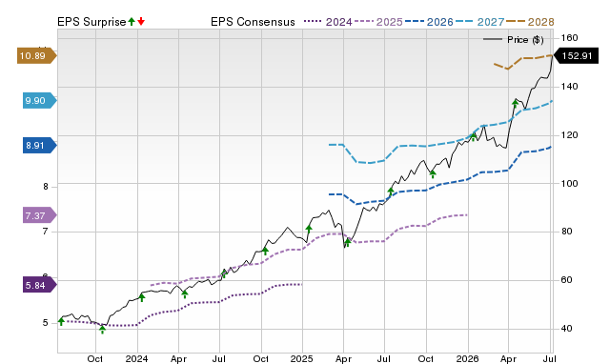Click the 2027 EPS consensus legend entry
Image resolution: width=610 pixels, height=364 pixels.
(479, 22)
